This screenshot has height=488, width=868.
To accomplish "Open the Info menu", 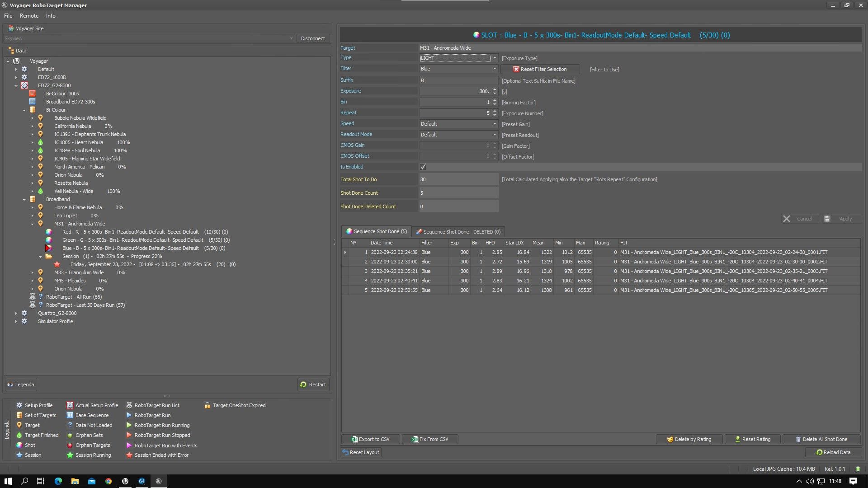I will [x=51, y=16].
